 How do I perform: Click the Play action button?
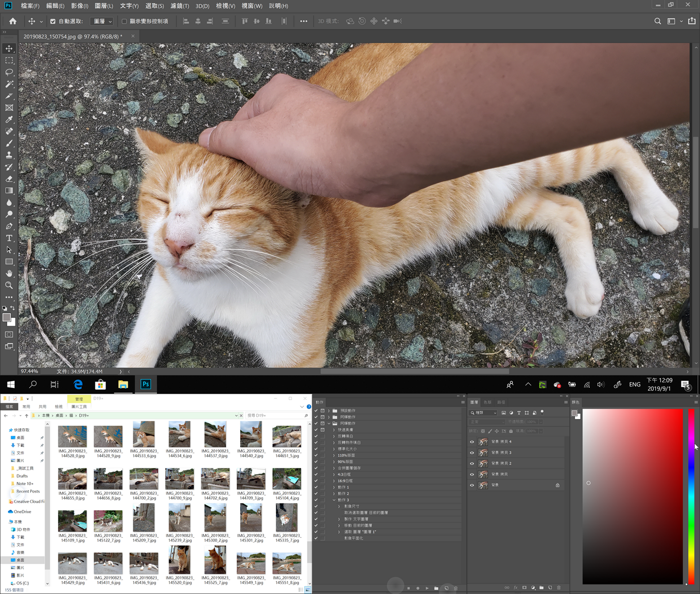(x=427, y=588)
